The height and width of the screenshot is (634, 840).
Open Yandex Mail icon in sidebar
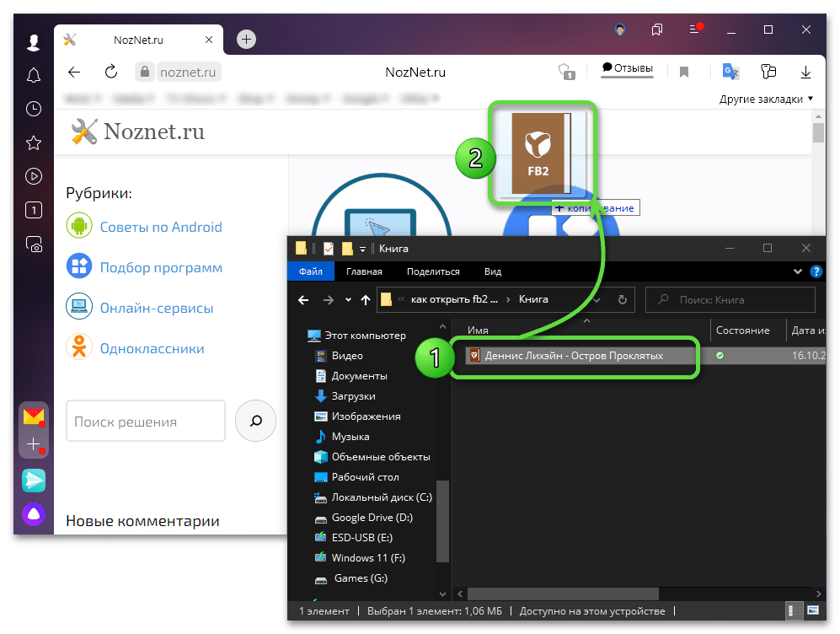pyautogui.click(x=34, y=416)
